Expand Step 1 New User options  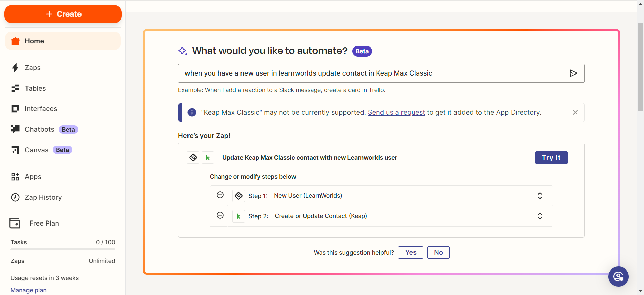(x=540, y=196)
